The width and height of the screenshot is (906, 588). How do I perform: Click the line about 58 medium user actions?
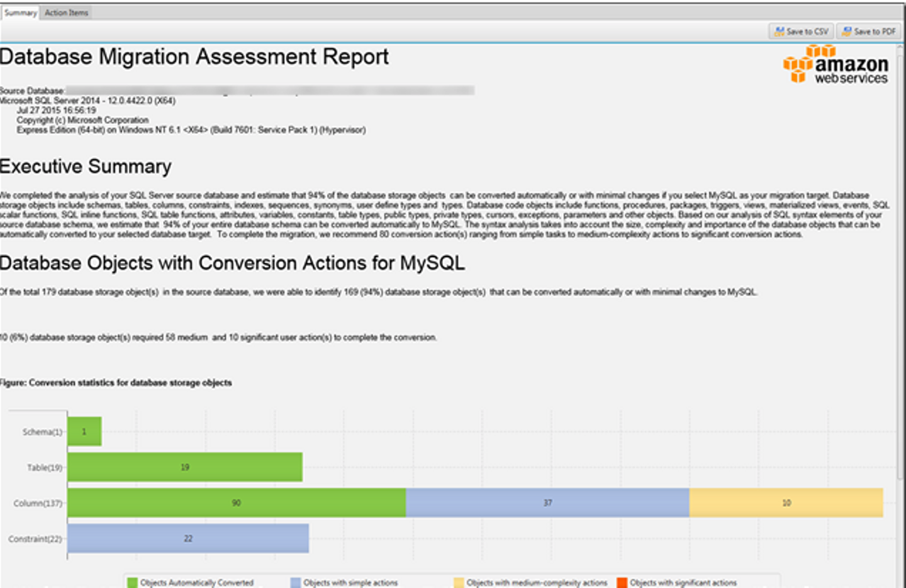tap(218, 337)
